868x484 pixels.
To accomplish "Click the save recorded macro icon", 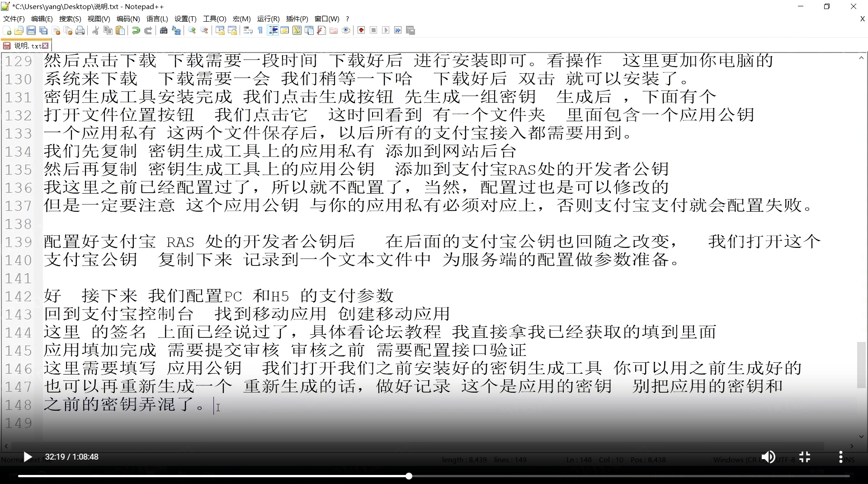I will point(410,30).
